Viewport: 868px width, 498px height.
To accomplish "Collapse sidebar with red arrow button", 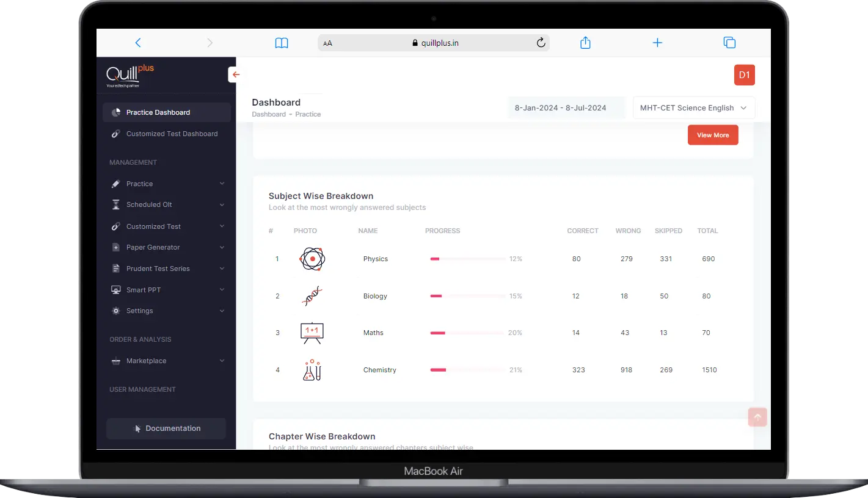I will (235, 74).
